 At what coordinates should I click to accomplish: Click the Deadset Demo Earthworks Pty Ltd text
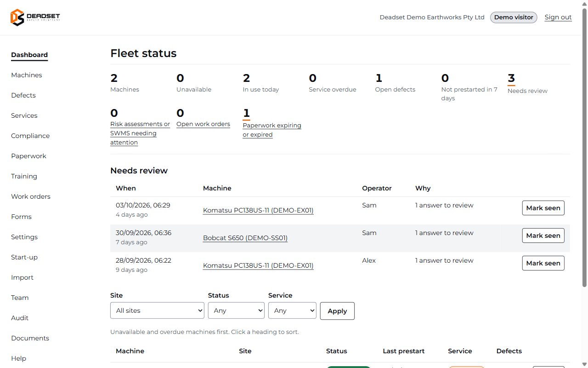[432, 17]
